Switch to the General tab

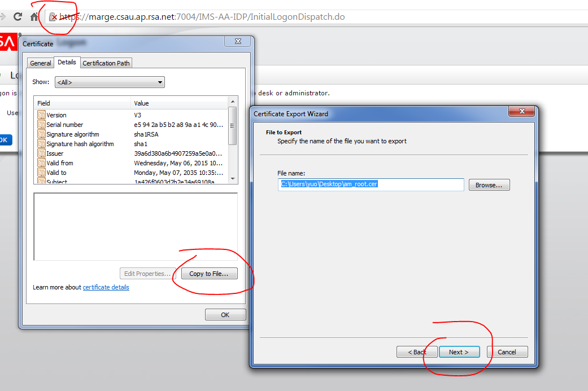click(41, 63)
